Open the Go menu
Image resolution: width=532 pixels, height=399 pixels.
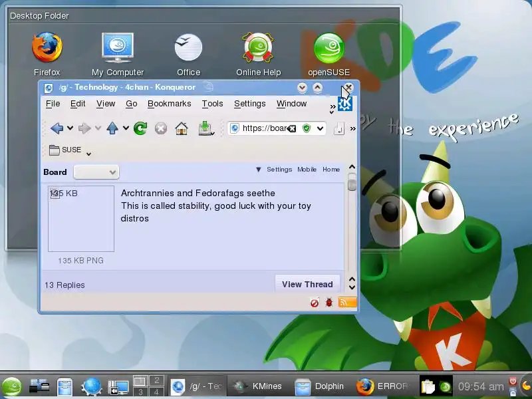pos(131,104)
